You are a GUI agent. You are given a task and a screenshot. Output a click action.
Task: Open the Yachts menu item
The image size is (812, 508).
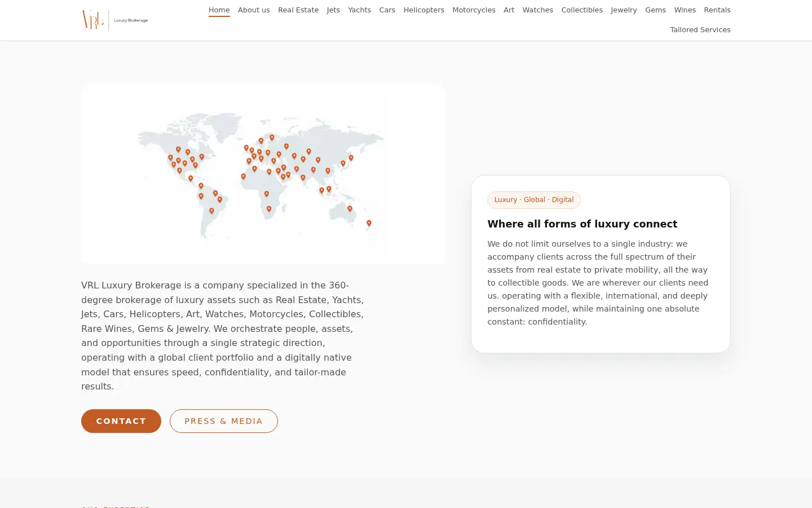click(359, 10)
